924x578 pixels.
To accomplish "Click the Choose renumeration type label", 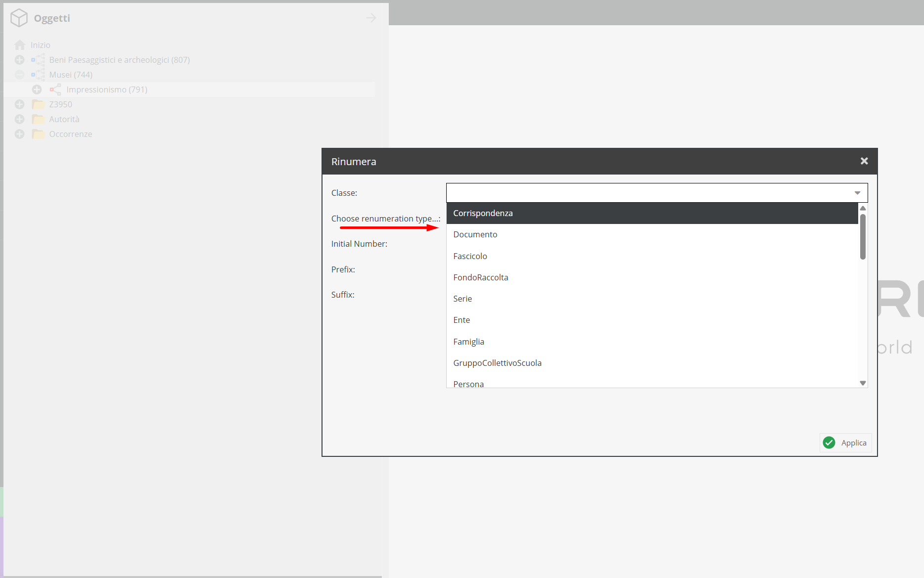I will 386,219.
